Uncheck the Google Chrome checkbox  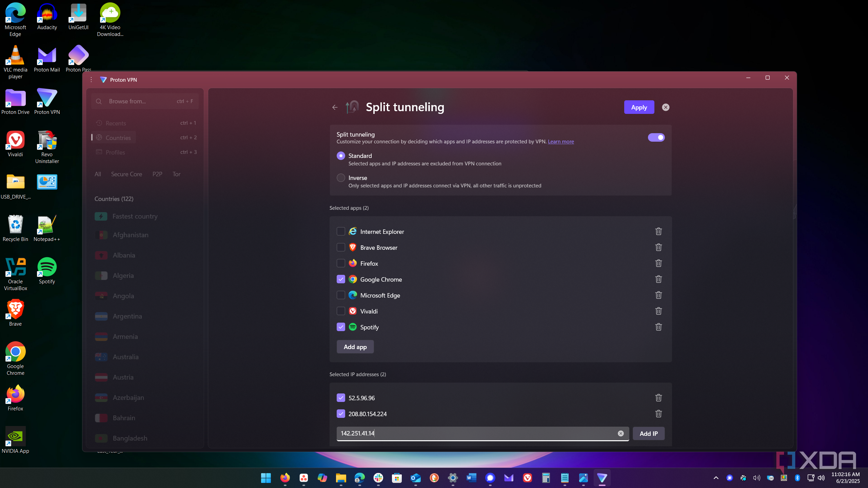pos(341,279)
